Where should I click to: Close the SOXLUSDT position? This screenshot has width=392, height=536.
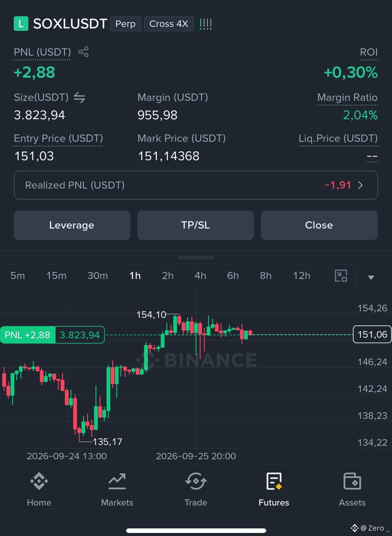[x=319, y=225]
